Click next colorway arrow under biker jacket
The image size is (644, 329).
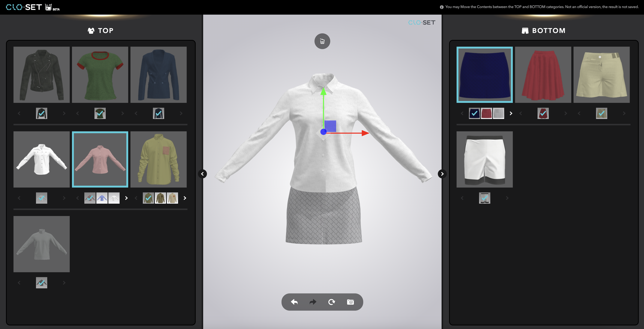coord(64,114)
